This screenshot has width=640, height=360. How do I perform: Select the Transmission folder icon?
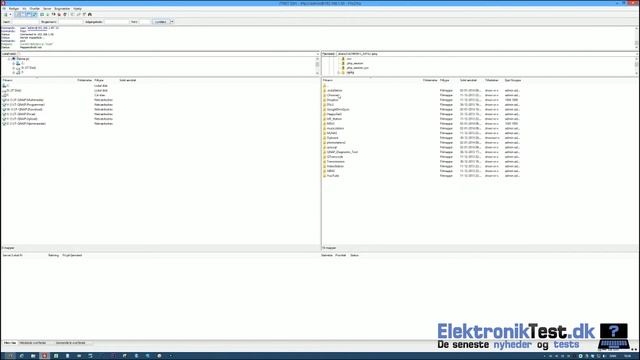tap(325, 162)
